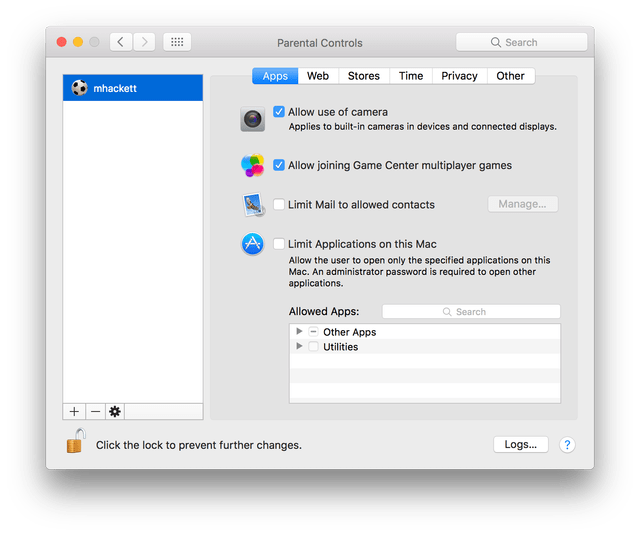640x535 pixels.
Task: Click "Click the lock to prevent further changes."
Action: click(x=199, y=445)
